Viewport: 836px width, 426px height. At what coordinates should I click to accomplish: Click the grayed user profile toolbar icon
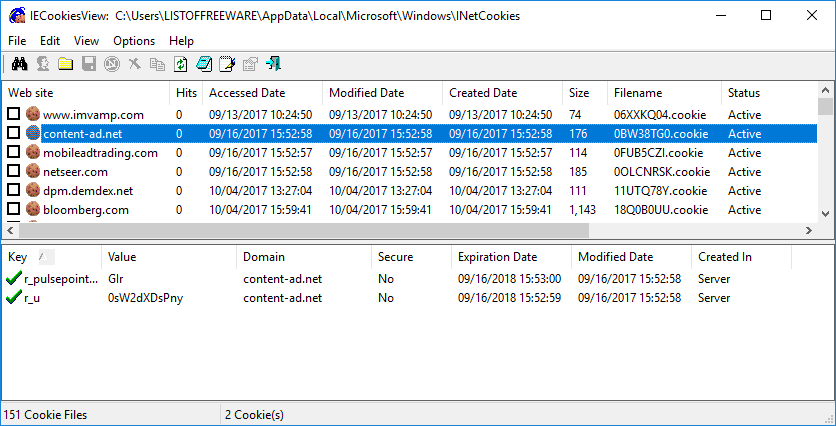43,65
